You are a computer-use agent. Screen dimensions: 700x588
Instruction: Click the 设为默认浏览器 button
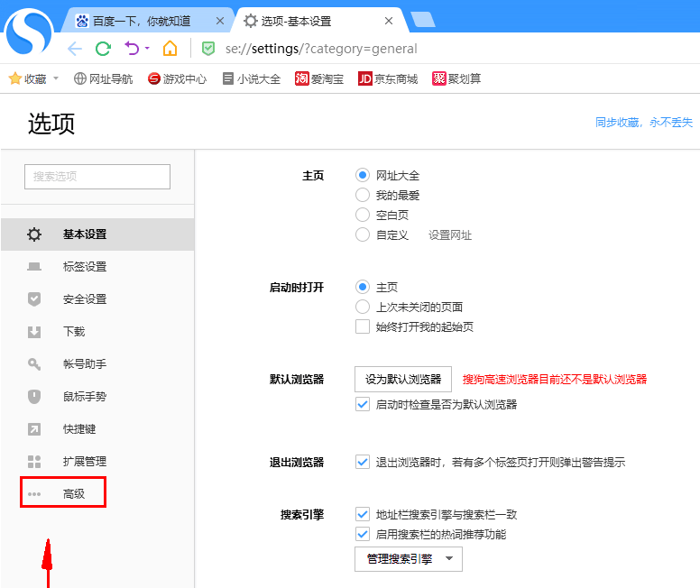click(402, 380)
